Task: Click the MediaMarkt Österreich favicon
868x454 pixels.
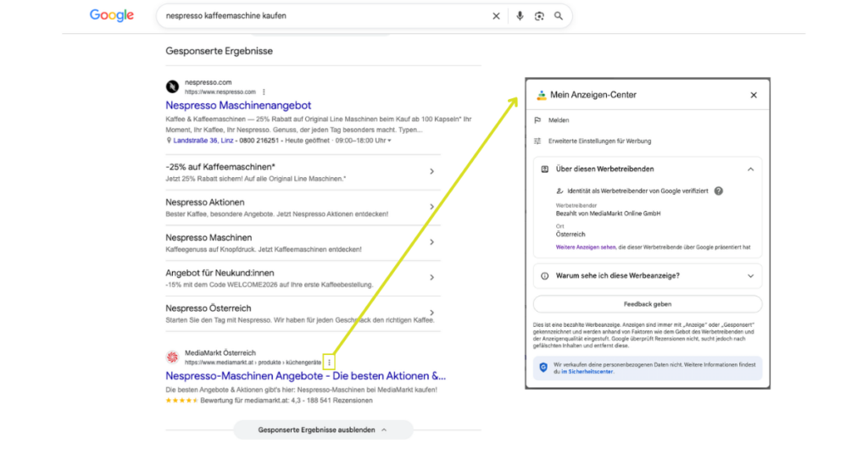Action: [x=172, y=357]
